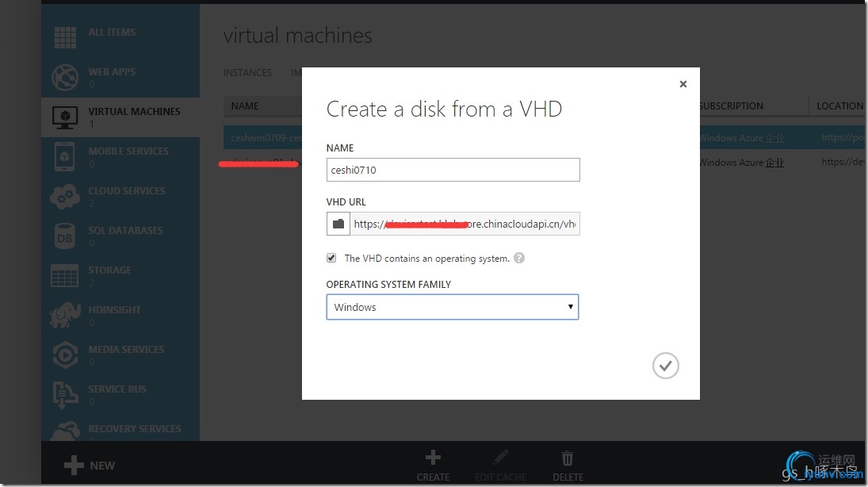Click the VHD URL text field
Screen dimensions: 868x487
coord(465,224)
